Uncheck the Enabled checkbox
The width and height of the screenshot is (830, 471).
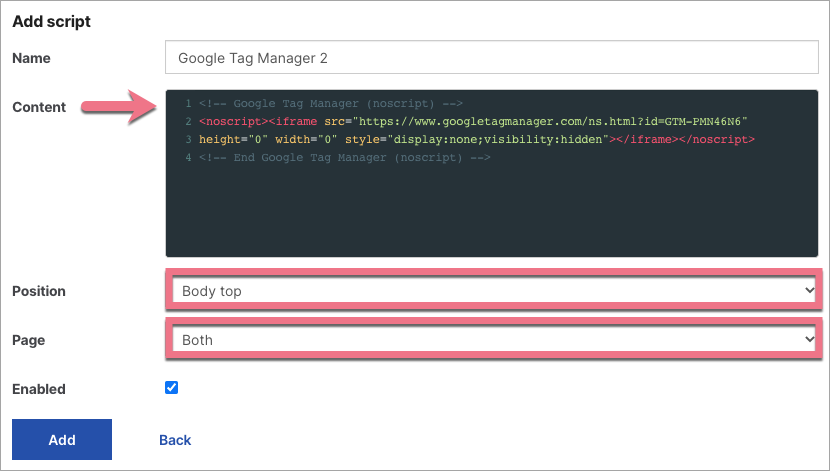point(172,387)
